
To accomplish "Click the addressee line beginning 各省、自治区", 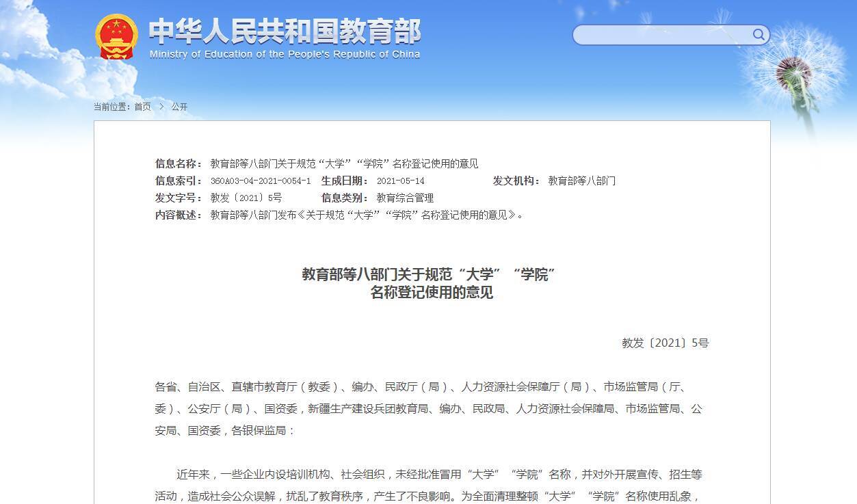I will click(x=429, y=409).
